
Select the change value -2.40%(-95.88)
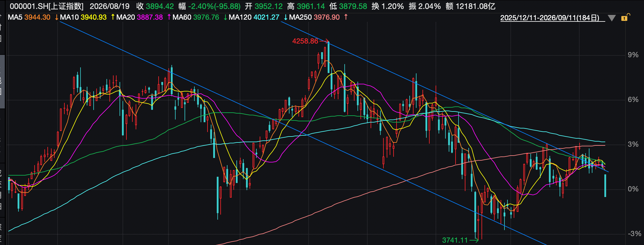214,6
